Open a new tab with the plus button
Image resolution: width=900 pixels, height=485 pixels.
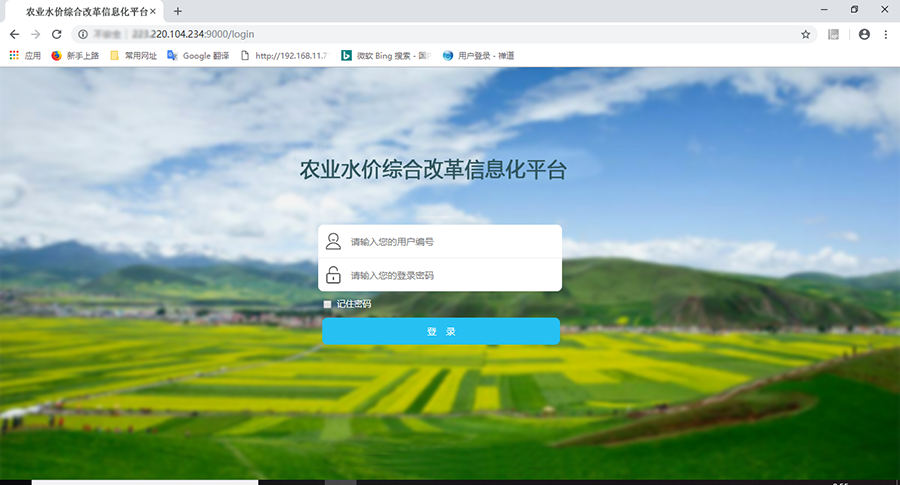pos(178,11)
